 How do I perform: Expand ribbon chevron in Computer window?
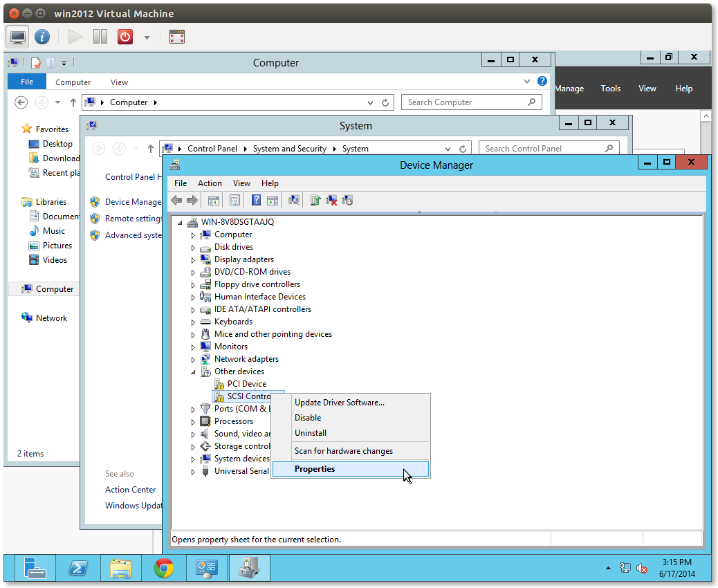527,82
